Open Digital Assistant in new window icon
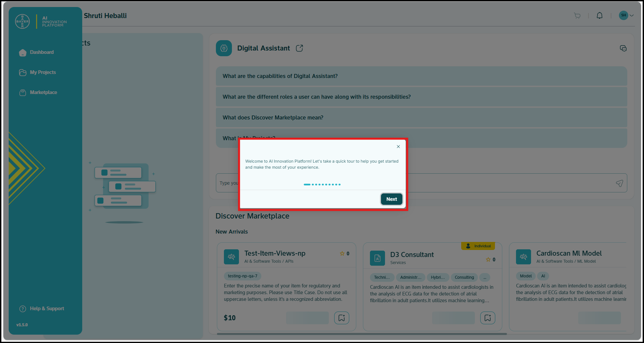Screen dimensions: 644x343 click(299, 48)
